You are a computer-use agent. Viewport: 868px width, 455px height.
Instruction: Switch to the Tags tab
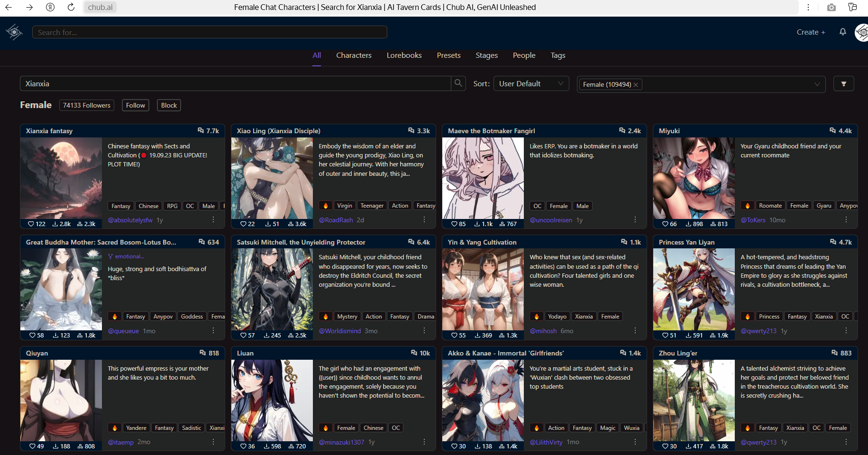tap(558, 55)
